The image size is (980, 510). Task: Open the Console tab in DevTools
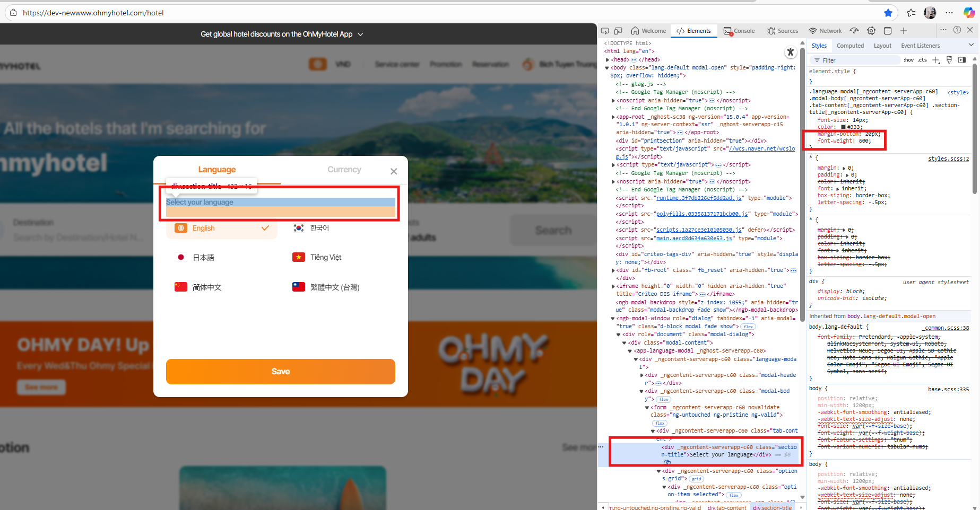[739, 31]
